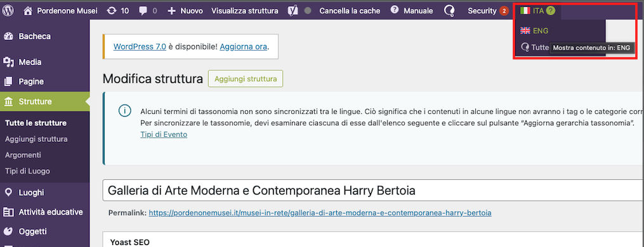Click the structure title input field
This screenshot has height=247, width=644.
[373, 191]
